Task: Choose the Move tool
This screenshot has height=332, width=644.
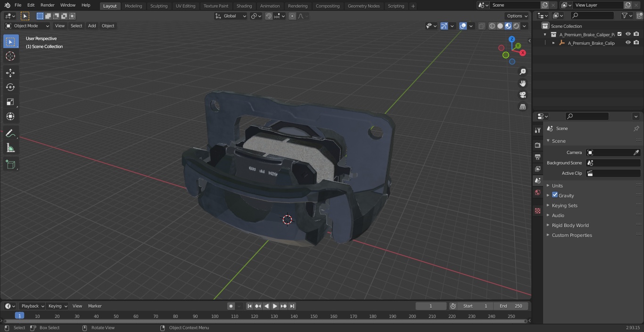Action: [10, 73]
